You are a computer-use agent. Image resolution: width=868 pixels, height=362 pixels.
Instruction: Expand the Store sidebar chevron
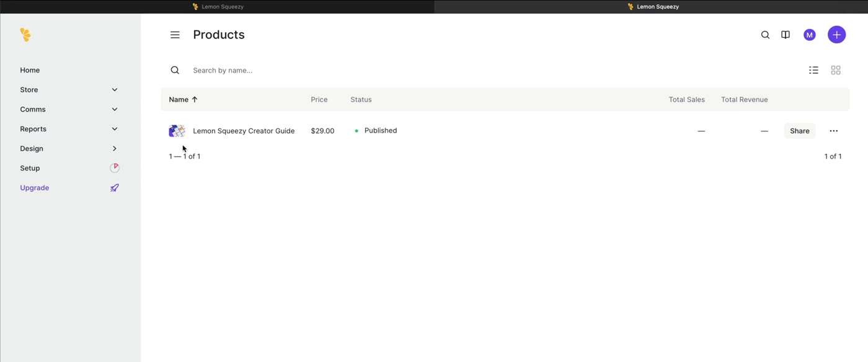pyautogui.click(x=115, y=90)
